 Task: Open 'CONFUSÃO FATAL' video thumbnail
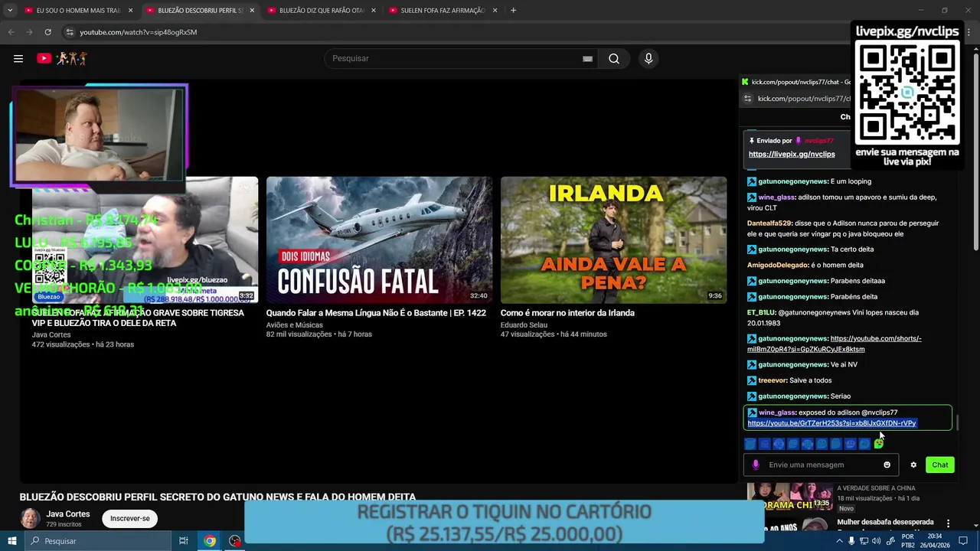point(379,240)
